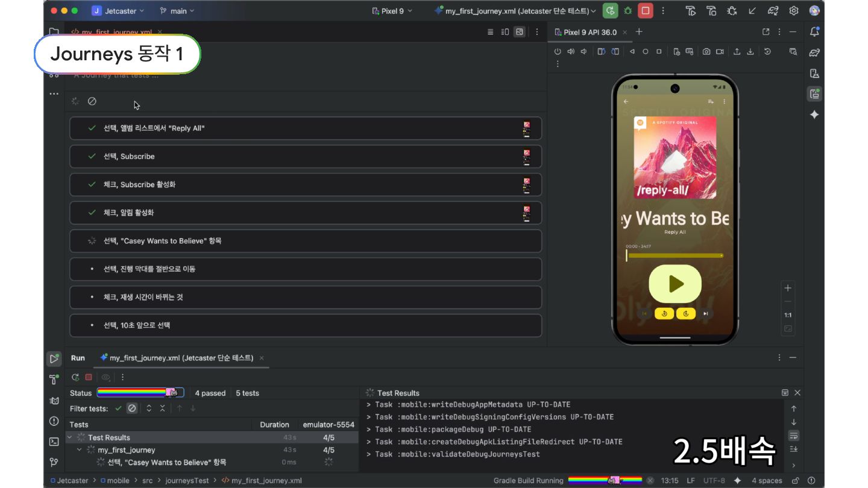This screenshot has width=868, height=488.
Task: Click the emulator Overview square button
Action: click(659, 52)
